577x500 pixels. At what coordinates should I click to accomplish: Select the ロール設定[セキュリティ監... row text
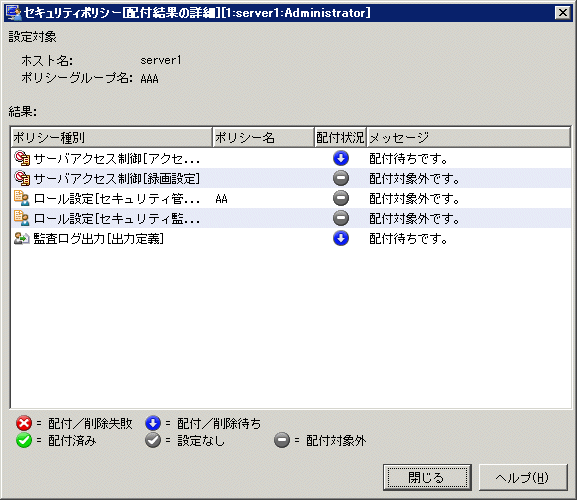click(x=117, y=219)
